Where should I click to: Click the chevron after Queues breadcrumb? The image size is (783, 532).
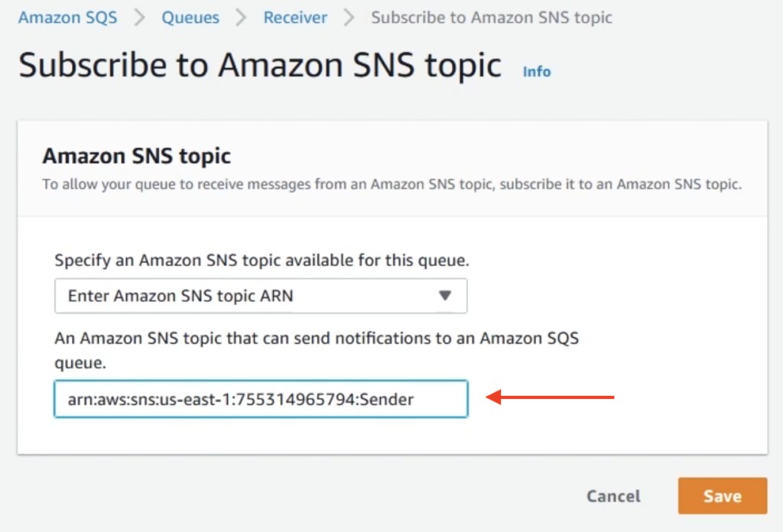pos(242,18)
